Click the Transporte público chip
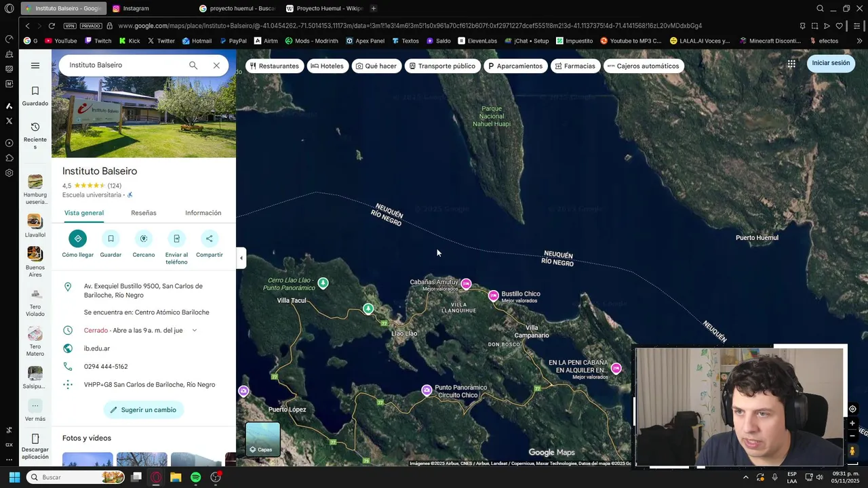This screenshot has height=488, width=868. click(x=442, y=66)
